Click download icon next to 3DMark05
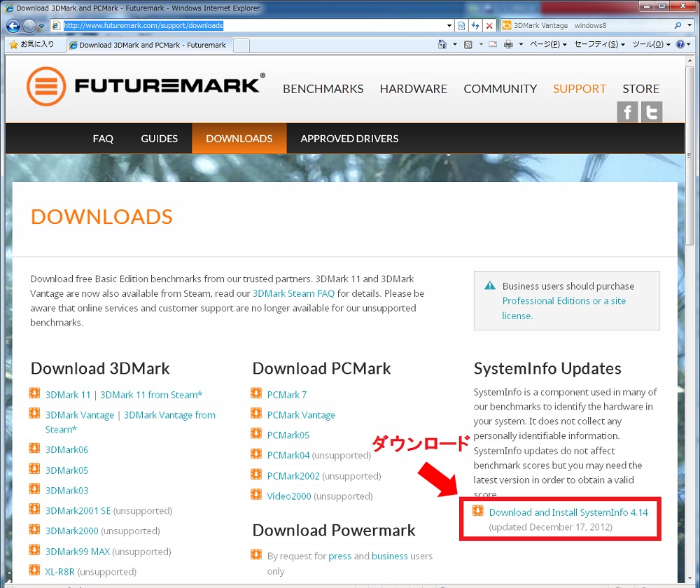 pos(34,468)
